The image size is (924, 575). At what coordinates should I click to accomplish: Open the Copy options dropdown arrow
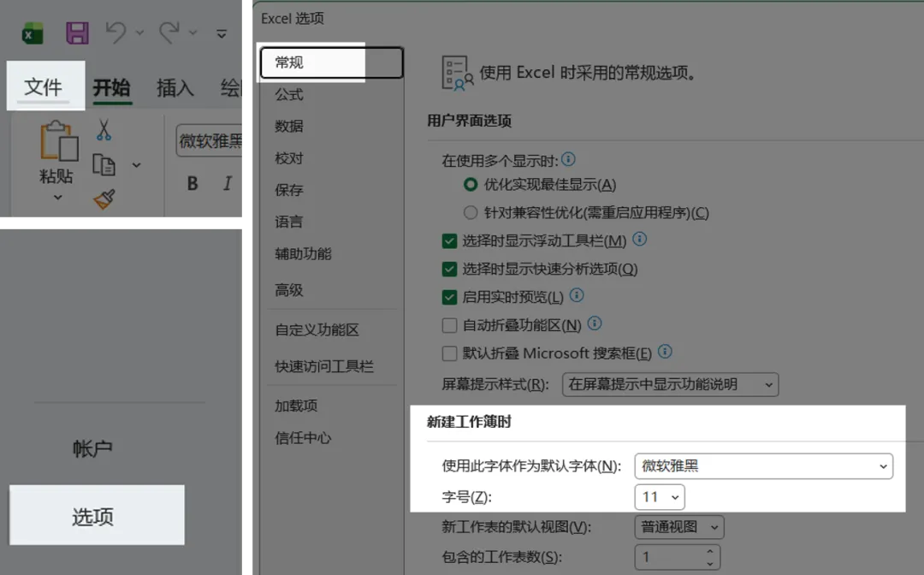tap(137, 165)
